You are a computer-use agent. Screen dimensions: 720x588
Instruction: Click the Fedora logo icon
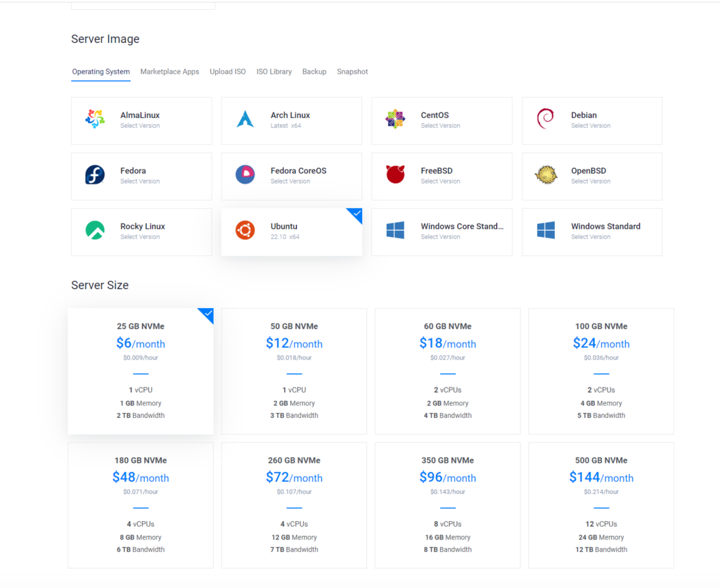point(95,175)
